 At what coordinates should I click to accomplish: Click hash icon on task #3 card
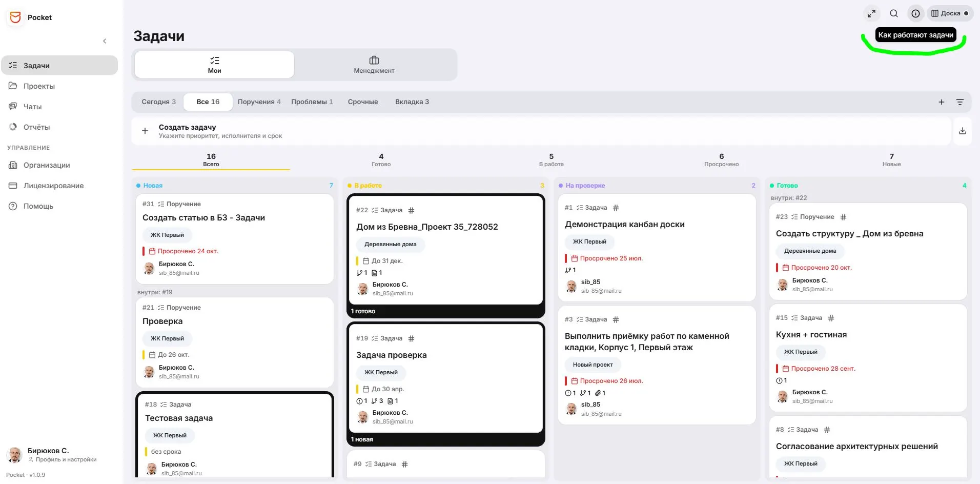point(616,319)
